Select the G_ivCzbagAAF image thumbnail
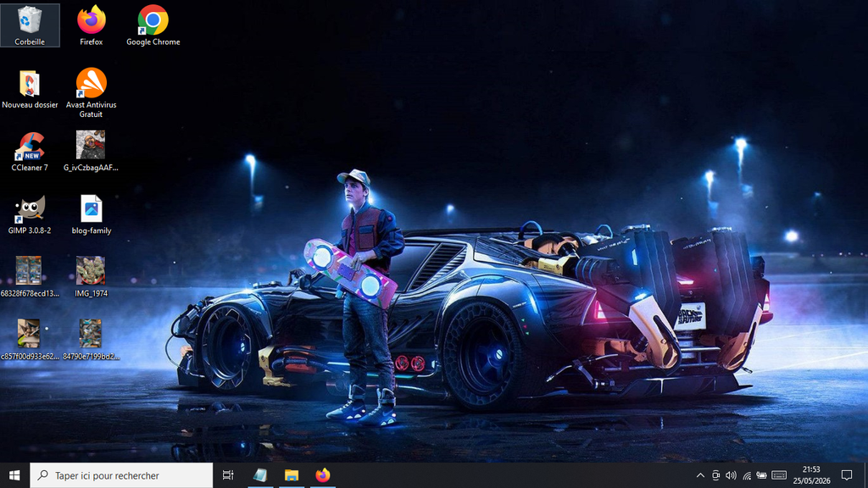Viewport: 868px width, 488px height. (91, 152)
